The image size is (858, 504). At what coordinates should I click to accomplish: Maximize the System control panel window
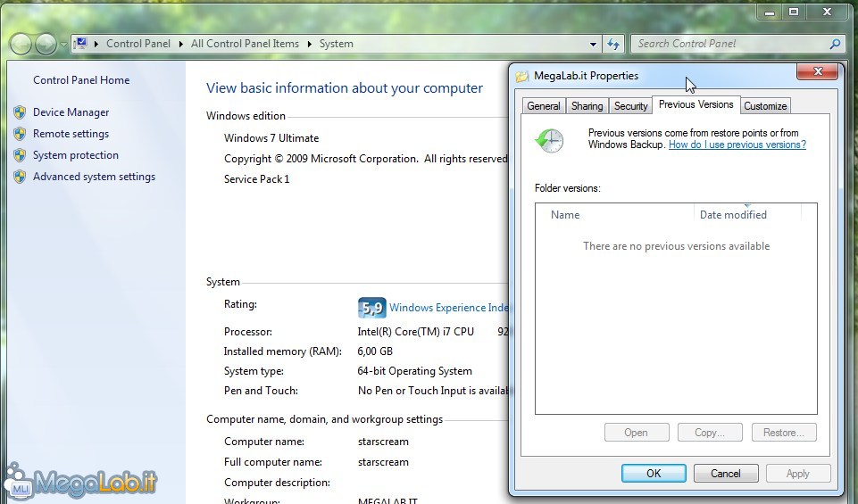pos(794,12)
